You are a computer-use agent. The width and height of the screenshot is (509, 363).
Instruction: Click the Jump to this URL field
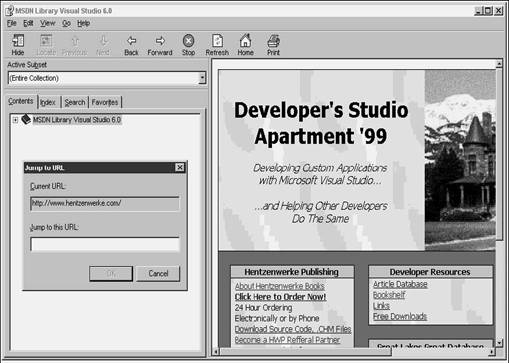105,244
